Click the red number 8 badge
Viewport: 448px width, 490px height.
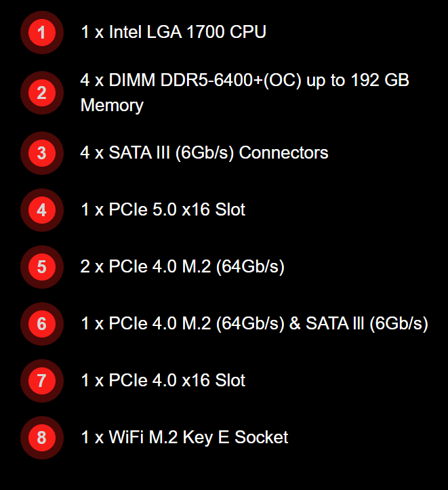pyautogui.click(x=42, y=438)
